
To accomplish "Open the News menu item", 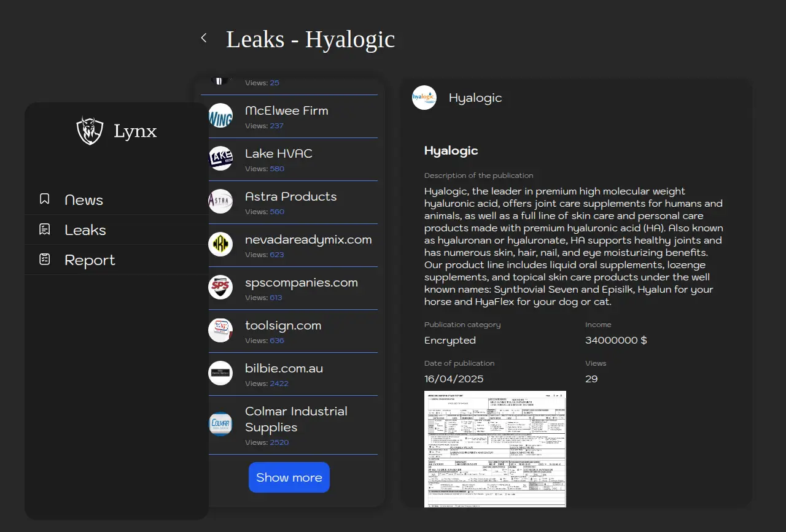I will (x=84, y=200).
